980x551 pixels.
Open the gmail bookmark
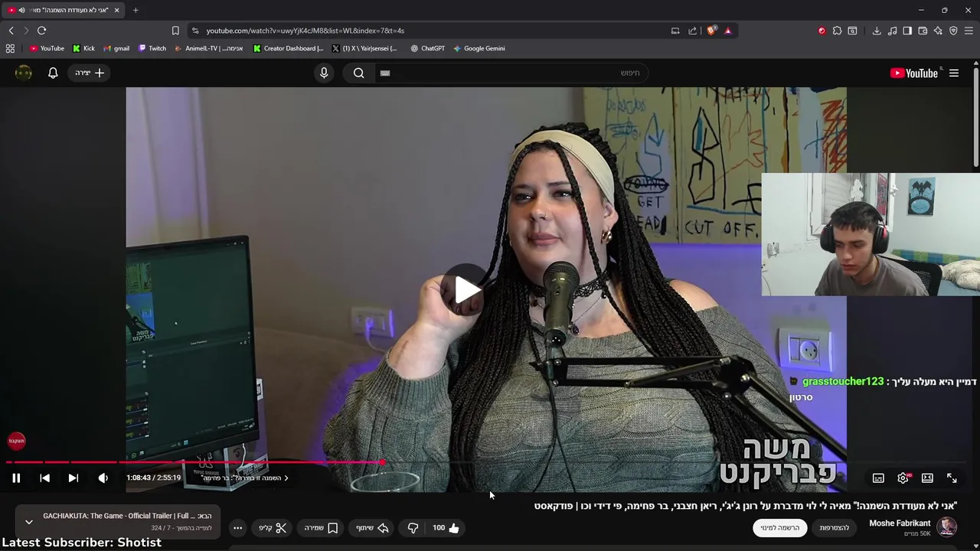116,48
